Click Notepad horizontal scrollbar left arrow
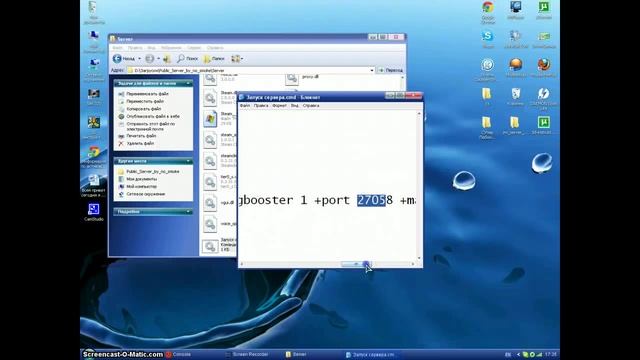This screenshot has width=640, height=360. 242,264
